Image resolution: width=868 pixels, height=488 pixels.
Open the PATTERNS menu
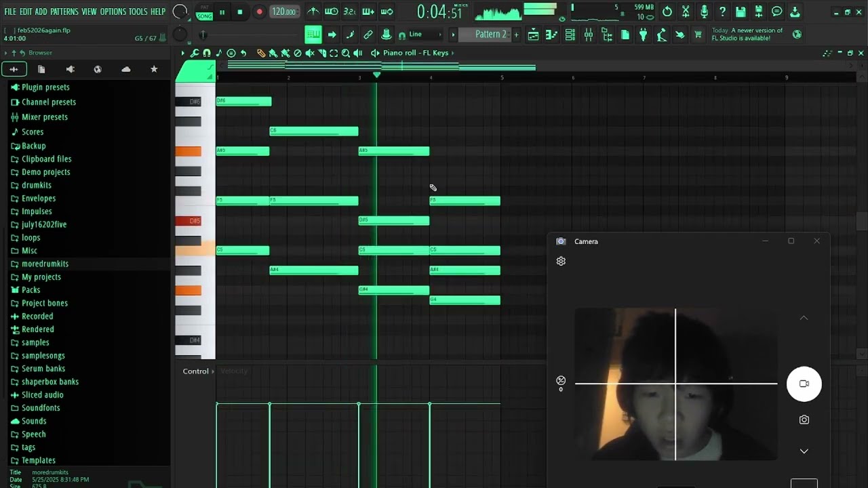pos(64,12)
